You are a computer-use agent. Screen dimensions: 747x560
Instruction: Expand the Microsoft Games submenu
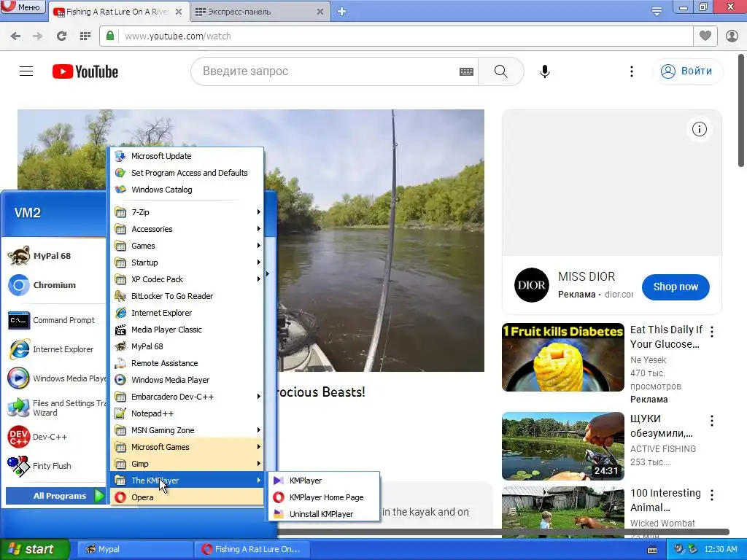(x=187, y=447)
